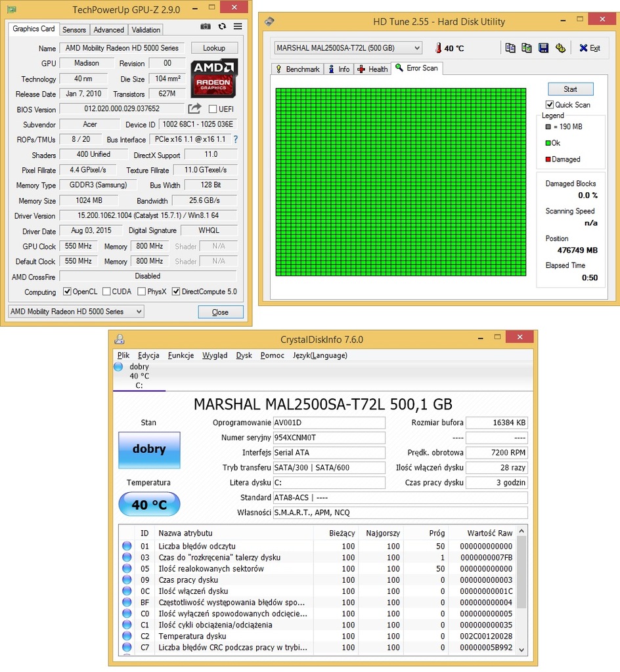
Task: Click status icon for attribute 09 row
Action: tap(127, 580)
